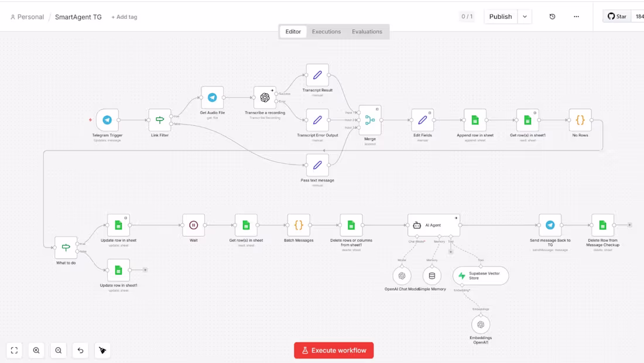Screen dimensions: 644x363
Task: Select the Get row(s) in sheet1 node
Action: pos(527,120)
